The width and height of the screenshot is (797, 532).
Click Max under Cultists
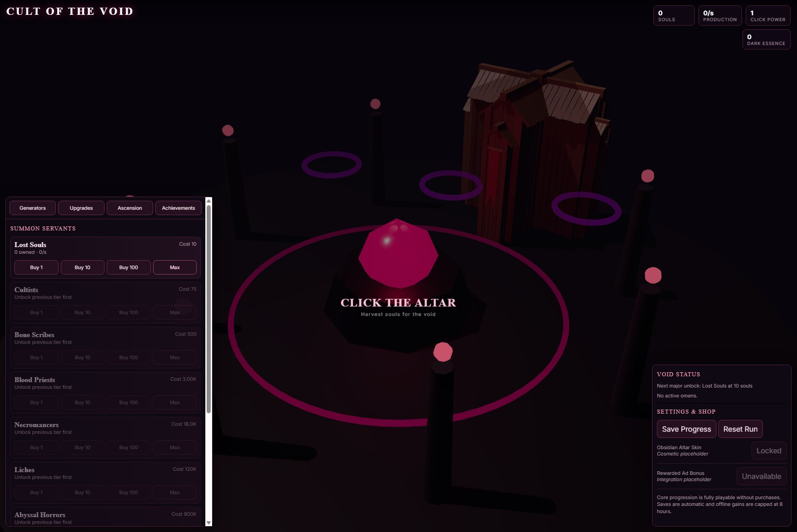coord(175,312)
